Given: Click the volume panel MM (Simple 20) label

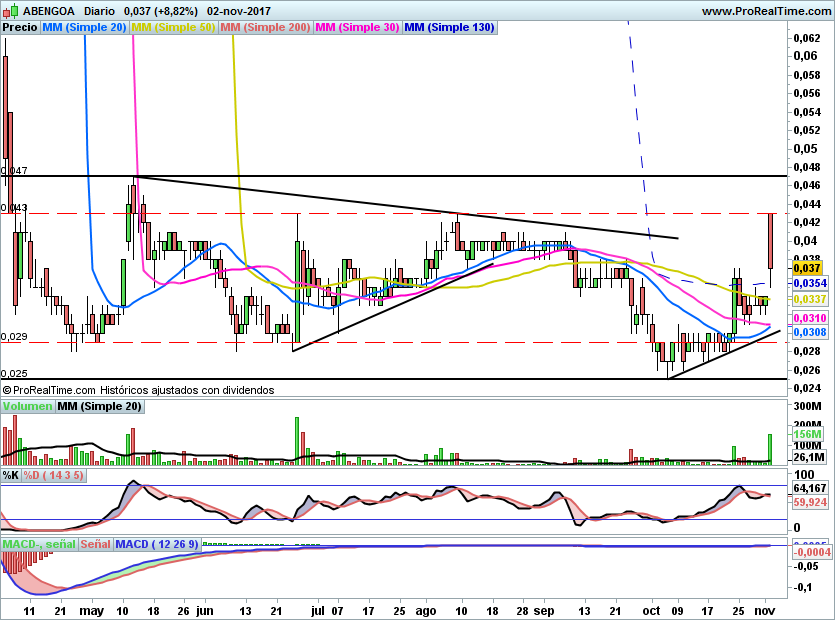Looking at the screenshot, I should pyautogui.click(x=99, y=407).
